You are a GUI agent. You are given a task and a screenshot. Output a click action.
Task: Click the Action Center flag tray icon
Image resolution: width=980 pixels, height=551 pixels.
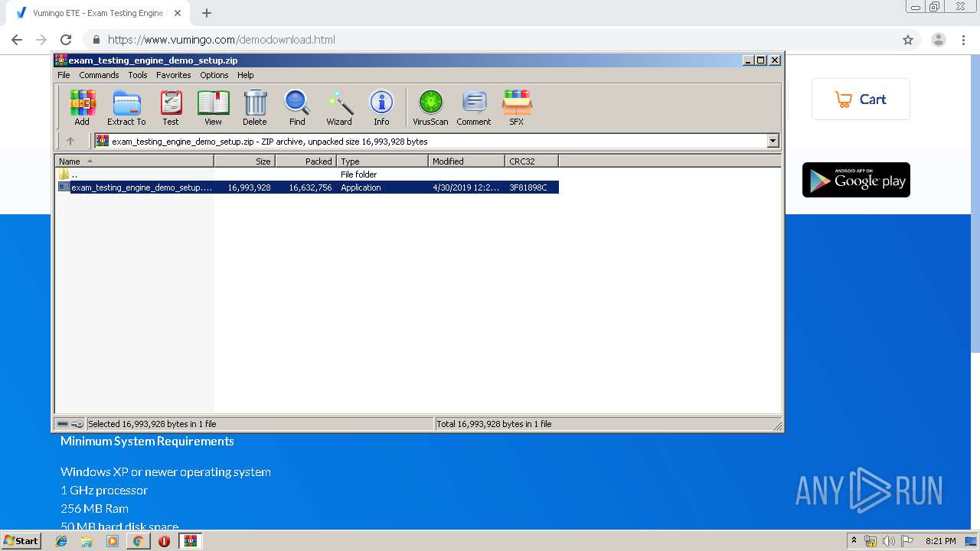tap(907, 541)
